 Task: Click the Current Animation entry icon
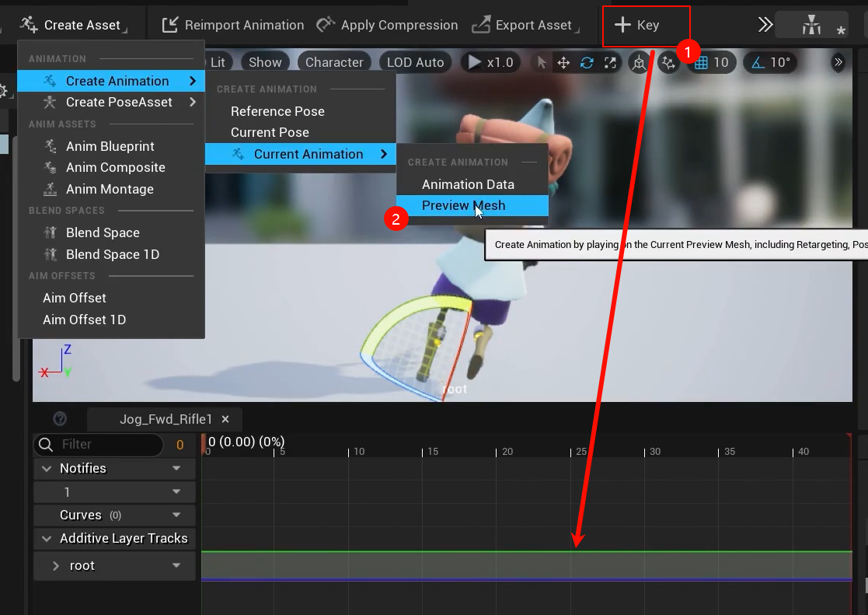238,154
